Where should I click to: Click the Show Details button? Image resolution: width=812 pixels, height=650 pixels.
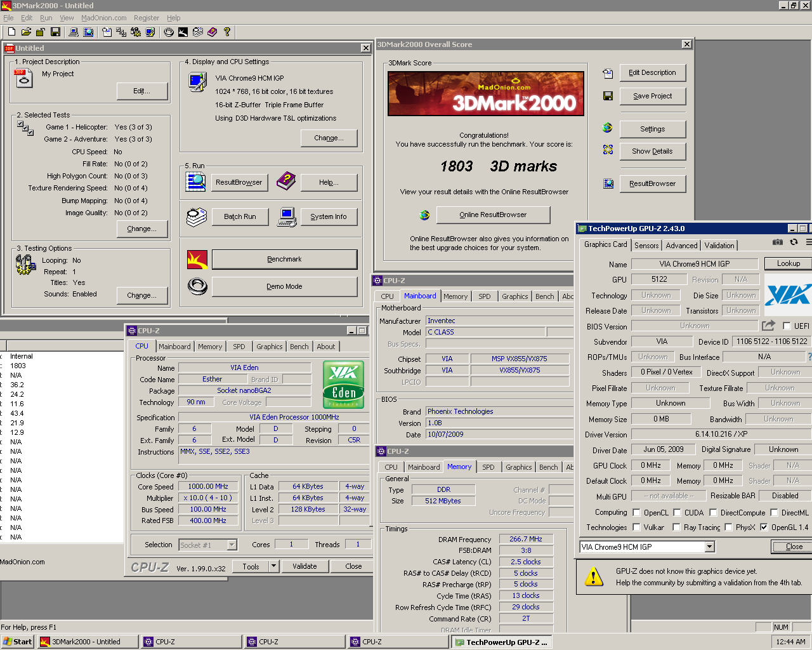[x=652, y=151]
